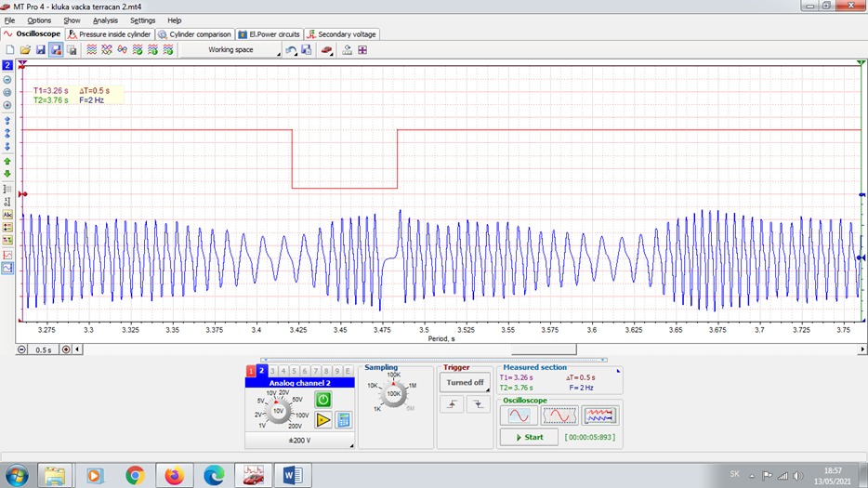
Task: Click the falling edge trigger icon
Action: (477, 404)
